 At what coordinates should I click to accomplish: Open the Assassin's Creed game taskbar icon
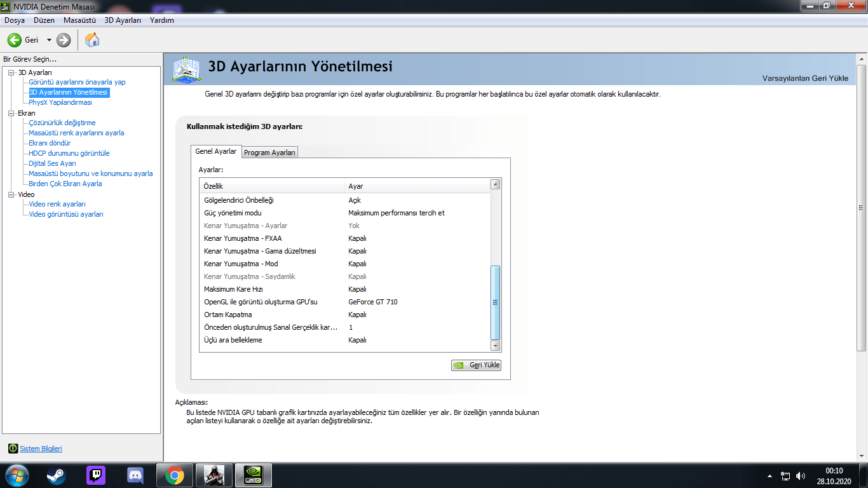tap(214, 475)
